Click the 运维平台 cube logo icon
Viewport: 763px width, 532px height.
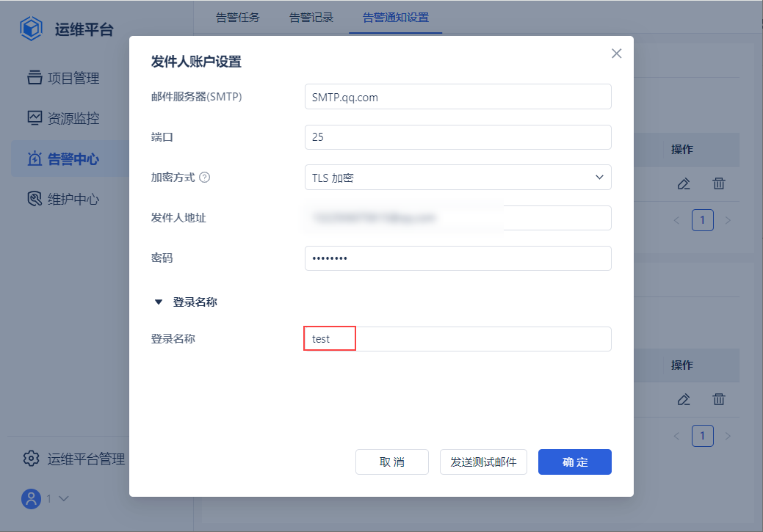point(32,29)
